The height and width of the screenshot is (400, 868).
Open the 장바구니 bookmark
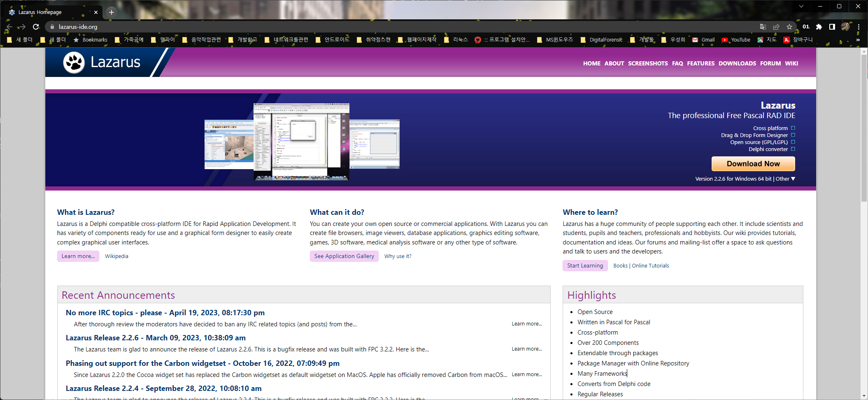(x=798, y=40)
